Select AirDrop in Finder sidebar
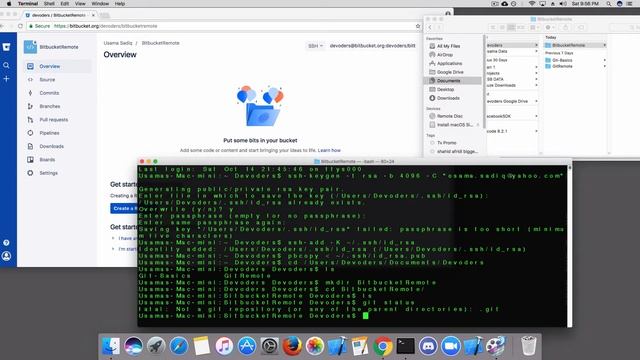The image size is (640, 360). (453, 55)
